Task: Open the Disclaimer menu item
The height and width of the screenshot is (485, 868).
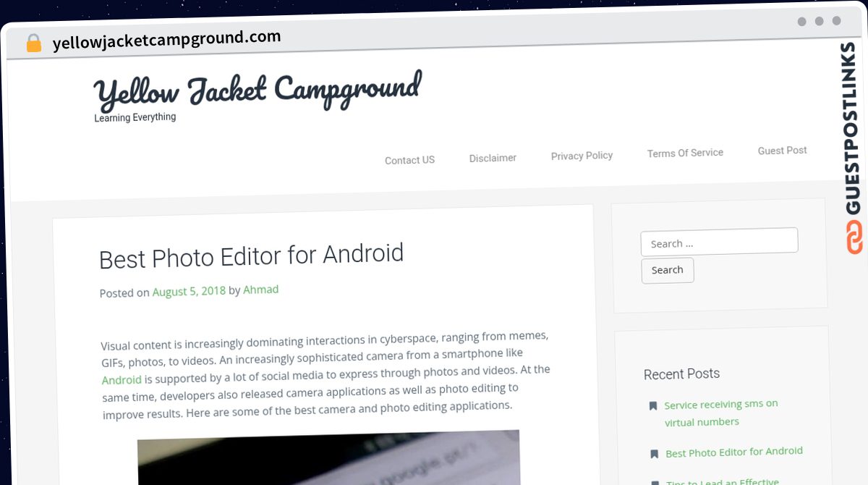Action: 493,158
